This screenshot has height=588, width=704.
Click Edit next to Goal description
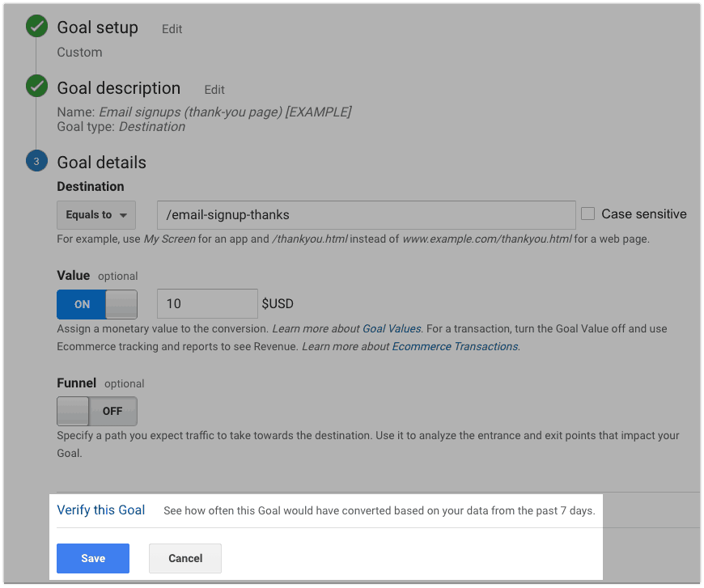[214, 90]
